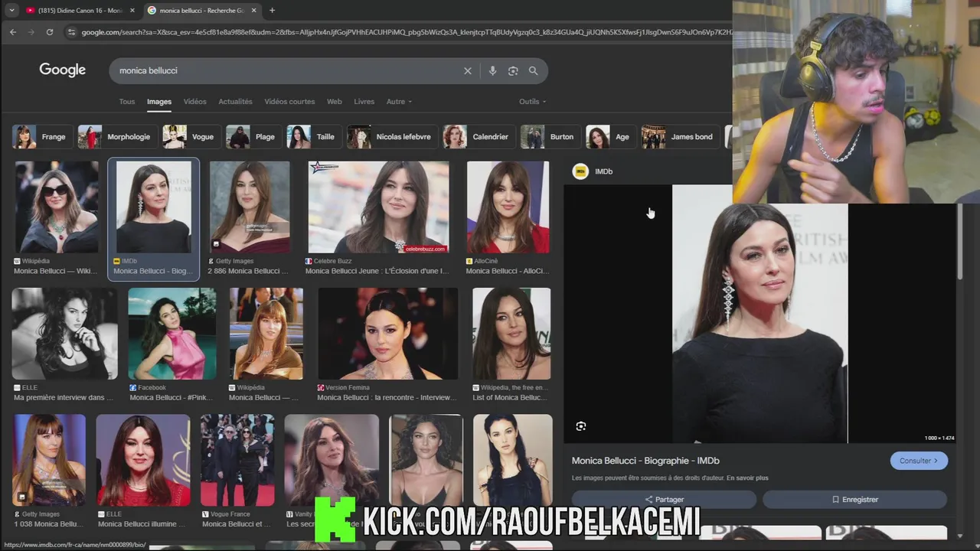Expand the Autre dropdown menu
This screenshot has height=551, width=980.
click(399, 102)
